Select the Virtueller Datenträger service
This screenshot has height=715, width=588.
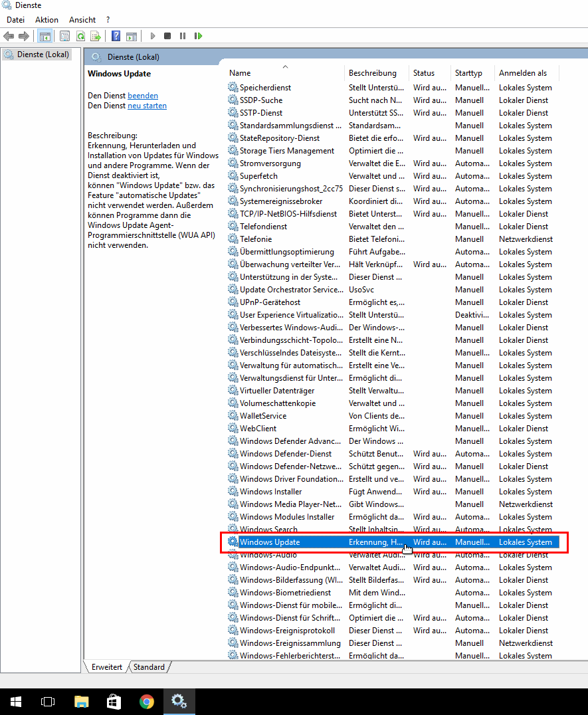[x=393, y=390]
